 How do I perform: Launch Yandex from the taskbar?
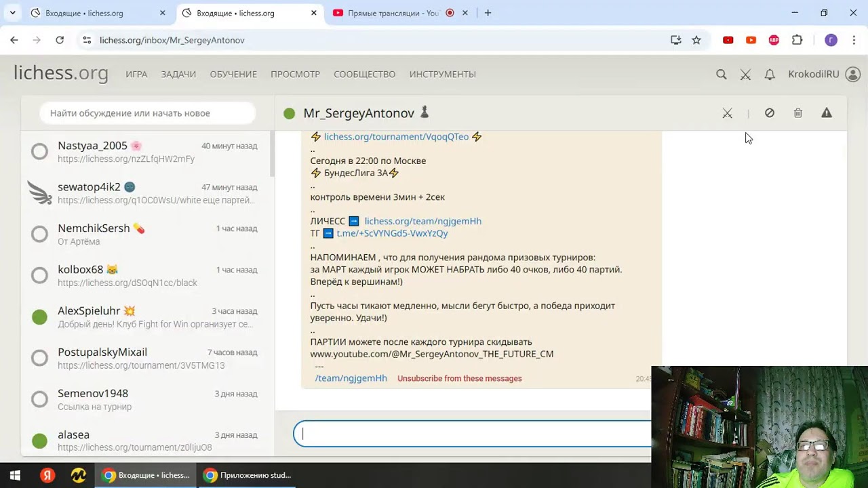47,475
